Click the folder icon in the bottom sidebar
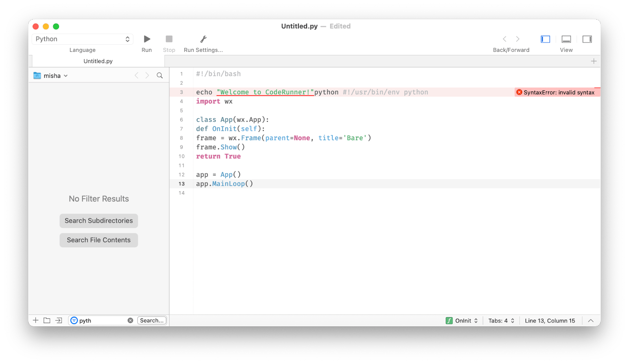 (x=46, y=320)
